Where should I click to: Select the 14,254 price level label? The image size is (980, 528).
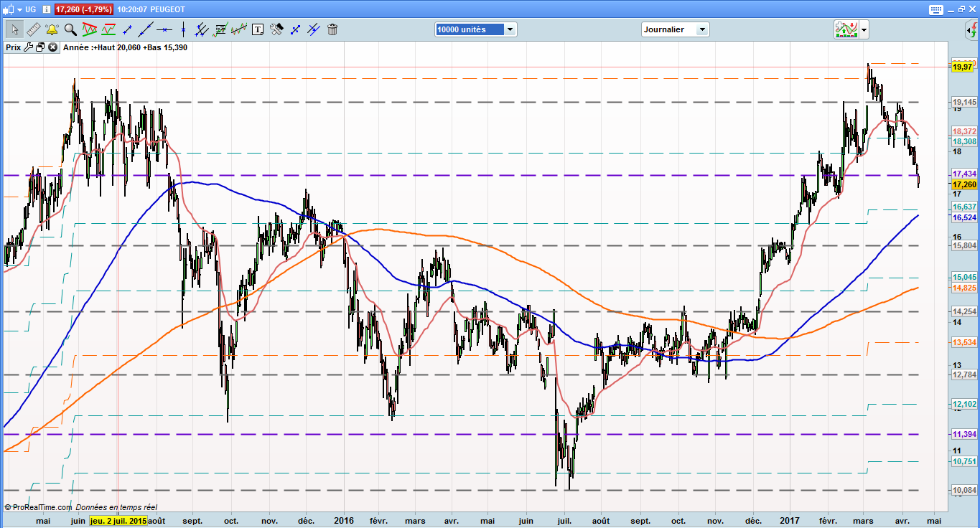[964, 311]
